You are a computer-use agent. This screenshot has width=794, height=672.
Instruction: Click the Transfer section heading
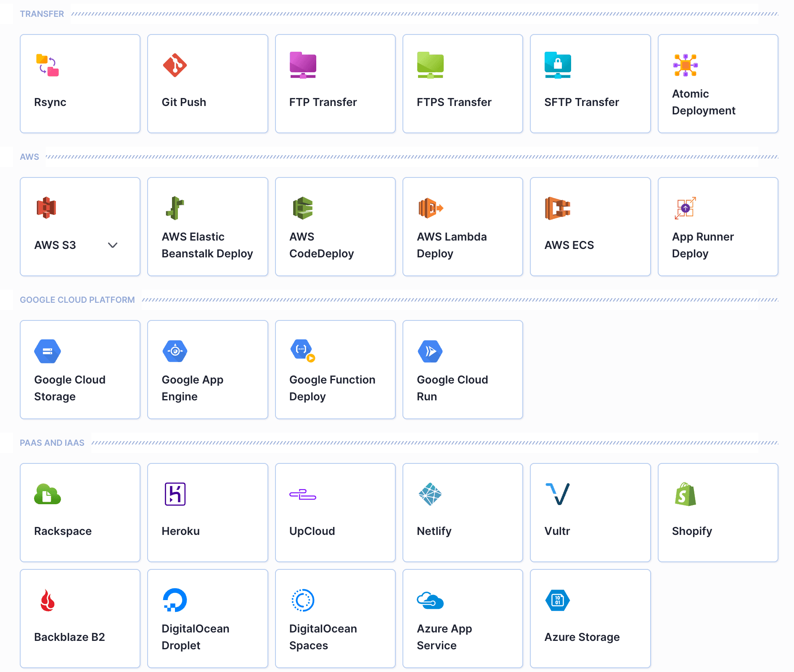(42, 14)
